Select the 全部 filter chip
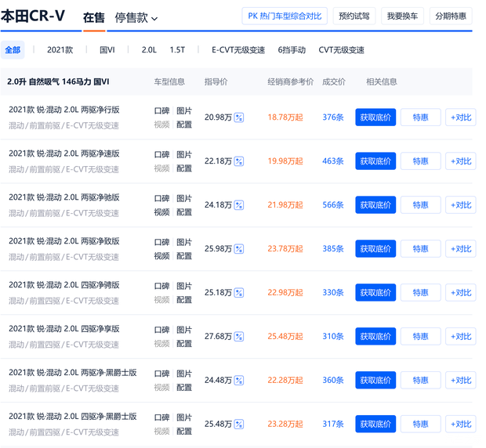Viewport: 486px width, 448px height. coord(13,50)
